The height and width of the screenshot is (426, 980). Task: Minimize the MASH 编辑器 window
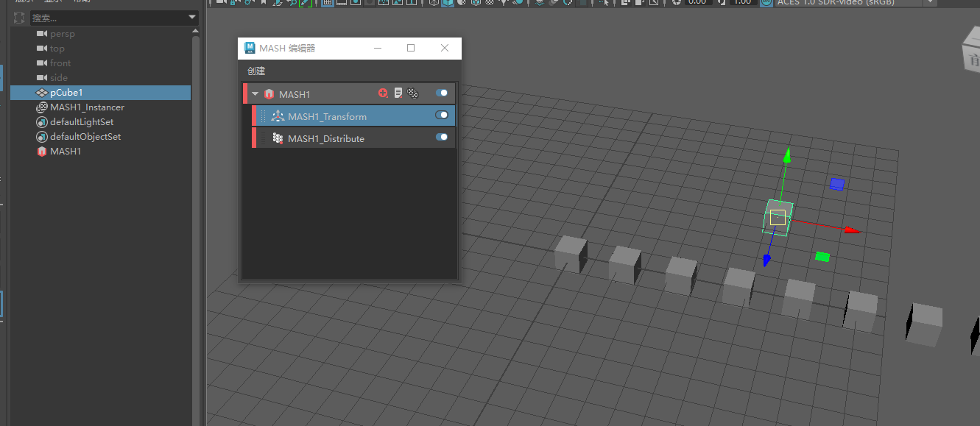pyautogui.click(x=378, y=48)
